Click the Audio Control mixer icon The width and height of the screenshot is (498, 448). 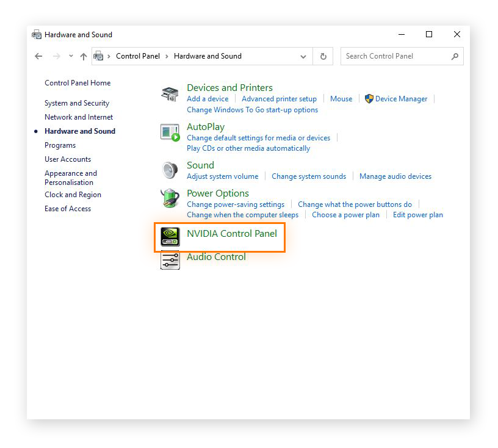point(170,261)
